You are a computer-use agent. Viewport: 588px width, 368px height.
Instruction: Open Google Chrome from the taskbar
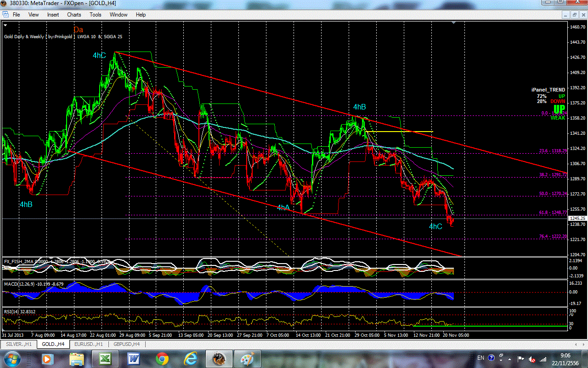(x=162, y=358)
